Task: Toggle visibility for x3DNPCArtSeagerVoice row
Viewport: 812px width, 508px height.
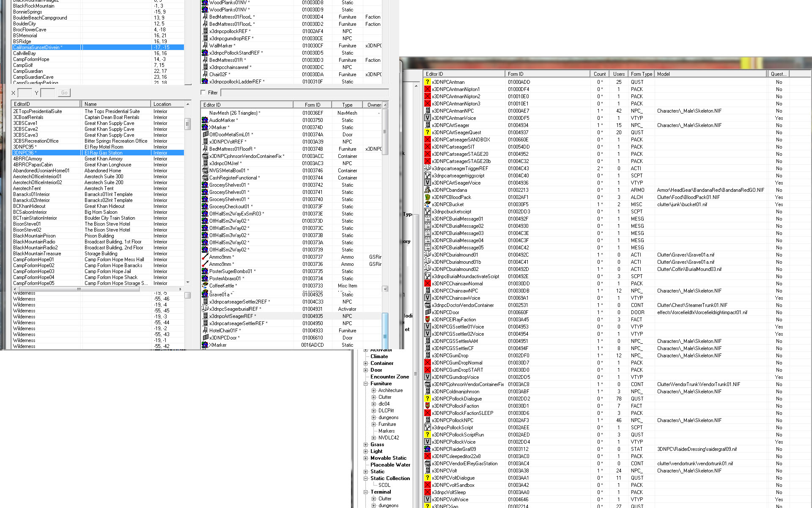Action: 427,182
